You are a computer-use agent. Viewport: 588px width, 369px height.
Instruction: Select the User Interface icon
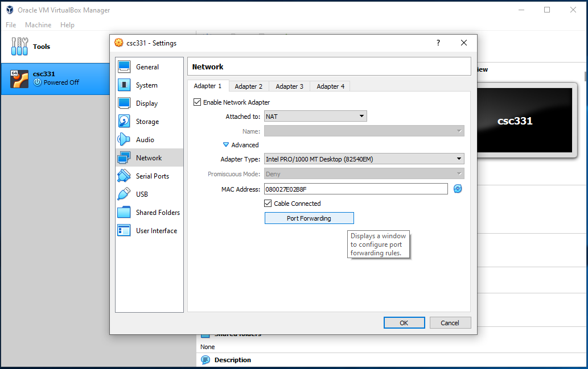tap(124, 230)
